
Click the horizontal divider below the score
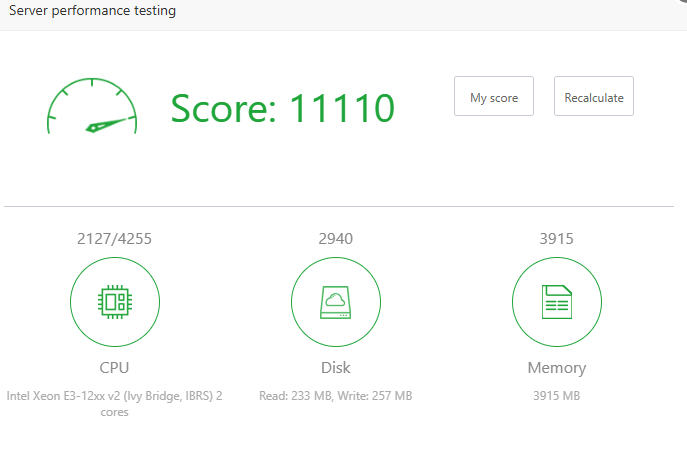click(338, 207)
